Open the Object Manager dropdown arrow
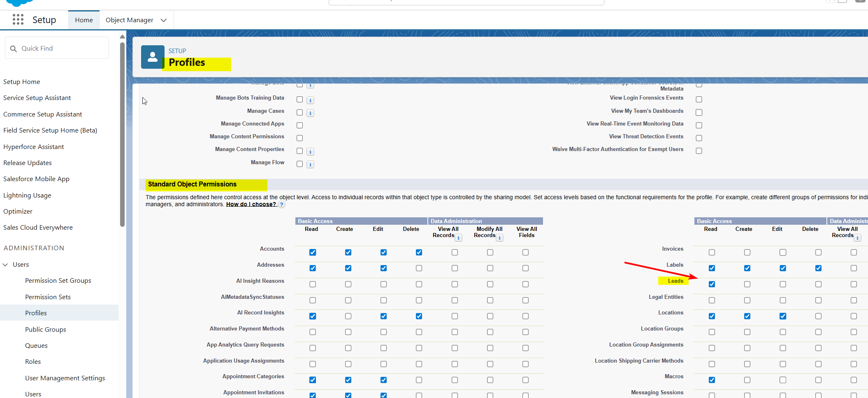The height and width of the screenshot is (398, 868). 164,20
